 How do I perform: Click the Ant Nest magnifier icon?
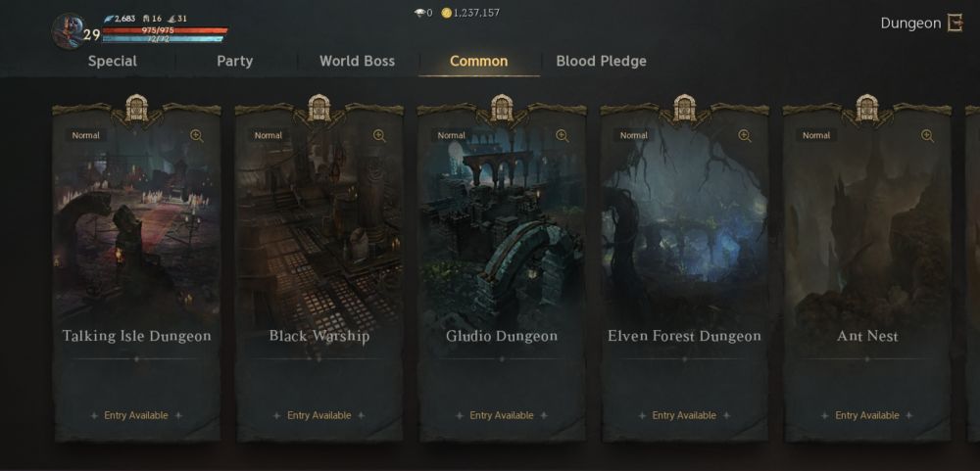point(927,136)
